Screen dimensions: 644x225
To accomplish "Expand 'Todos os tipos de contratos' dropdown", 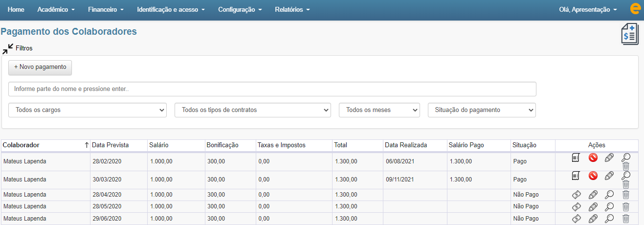I will [x=253, y=110].
